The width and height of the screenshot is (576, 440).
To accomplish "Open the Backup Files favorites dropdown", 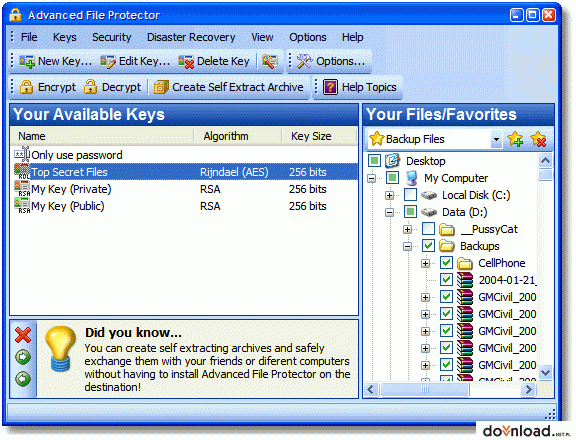I will click(496, 140).
